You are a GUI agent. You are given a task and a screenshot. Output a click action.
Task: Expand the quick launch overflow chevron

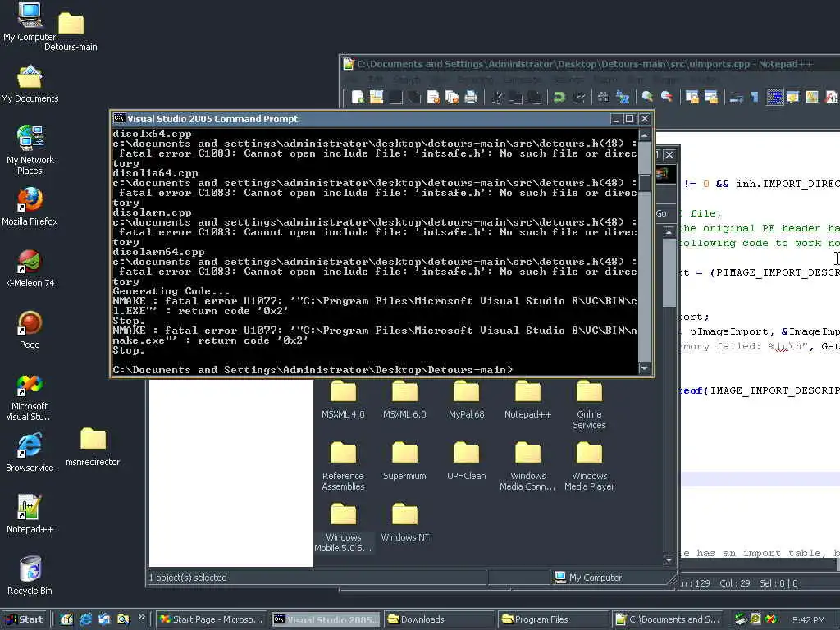(141, 617)
